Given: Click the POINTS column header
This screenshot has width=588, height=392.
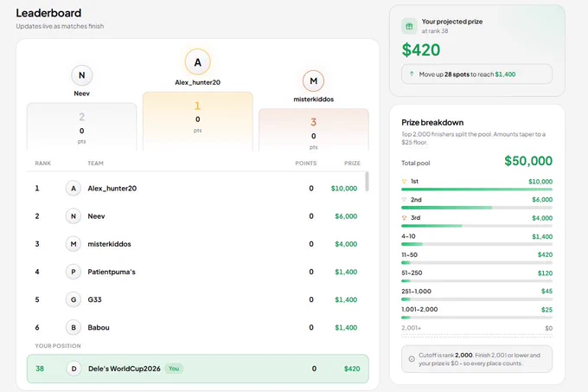Looking at the screenshot, I should 305,164.
